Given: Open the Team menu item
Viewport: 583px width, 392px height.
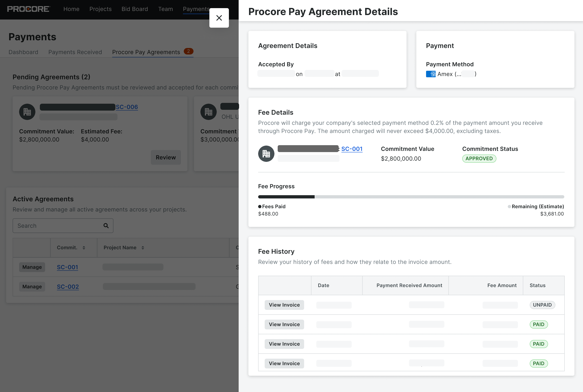Looking at the screenshot, I should click(165, 9).
